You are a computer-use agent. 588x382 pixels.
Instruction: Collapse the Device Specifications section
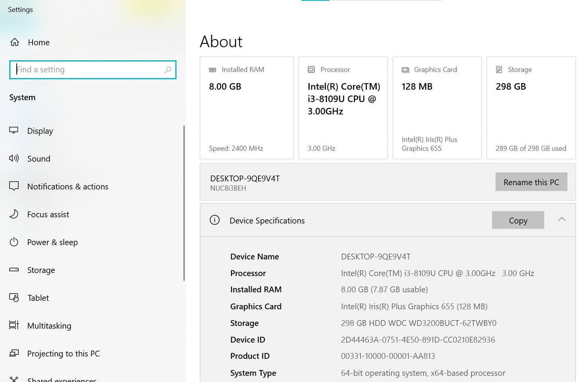(562, 220)
